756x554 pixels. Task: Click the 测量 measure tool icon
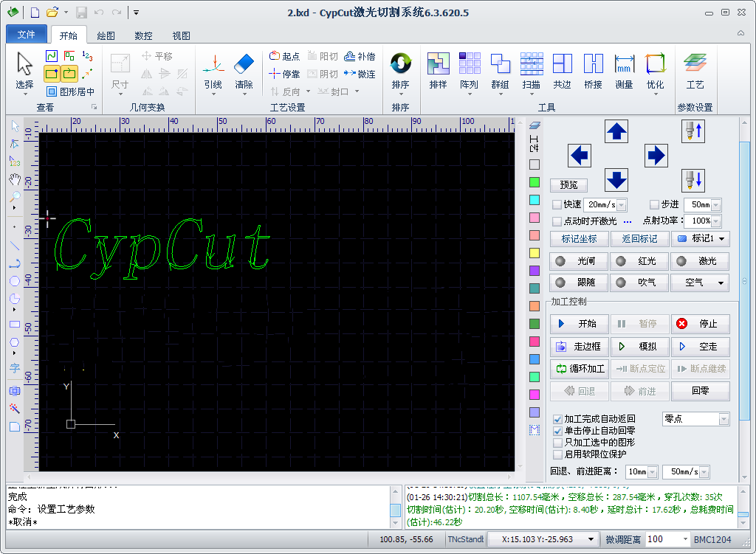(x=624, y=65)
